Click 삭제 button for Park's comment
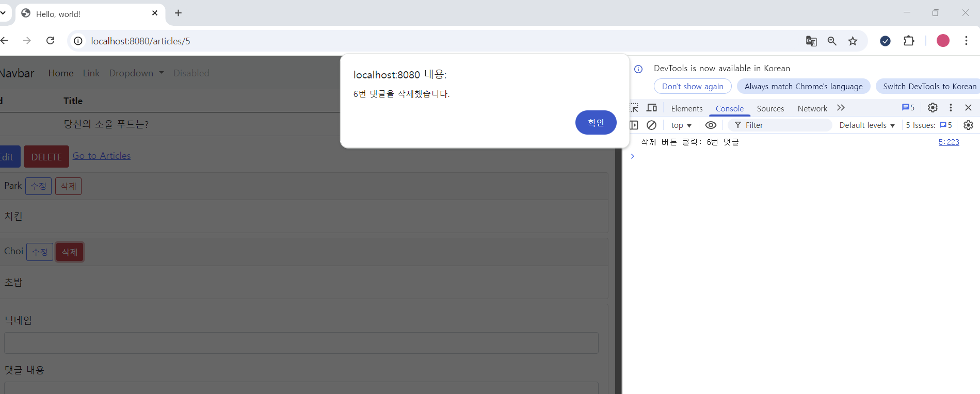The height and width of the screenshot is (394, 980). [x=68, y=186]
